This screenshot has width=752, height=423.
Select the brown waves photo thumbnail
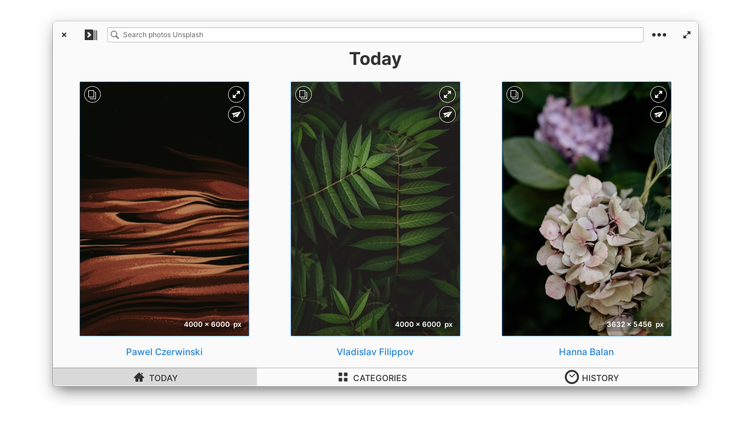(164, 209)
